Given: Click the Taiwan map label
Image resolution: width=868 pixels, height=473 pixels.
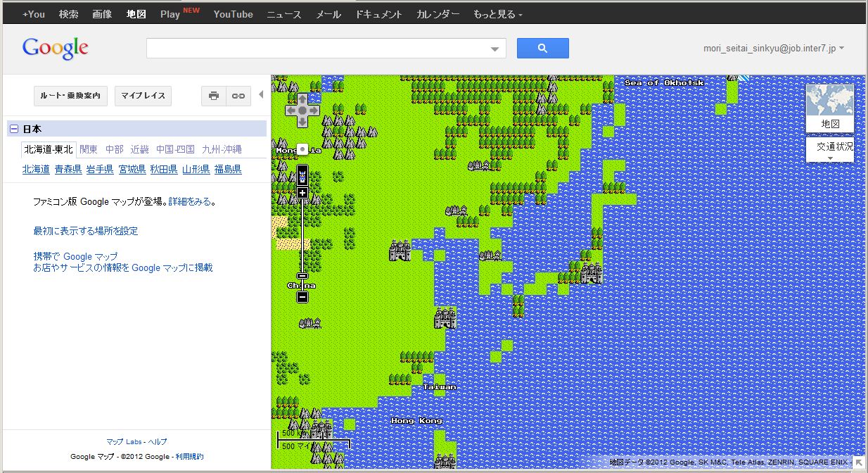Looking at the screenshot, I should tap(440, 387).
